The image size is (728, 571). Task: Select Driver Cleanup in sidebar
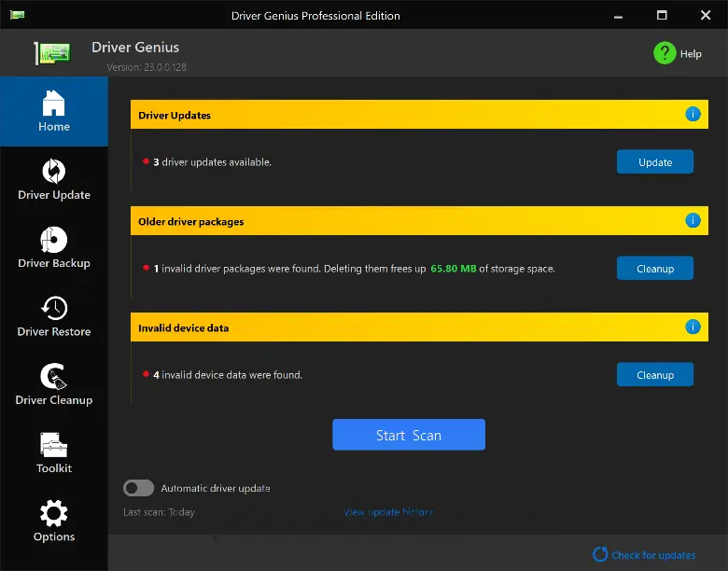point(53,384)
